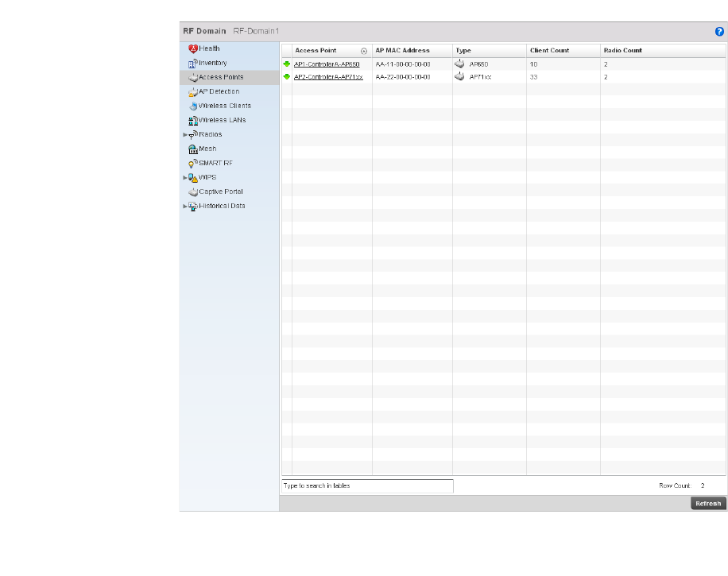Focus the 'Type to search in tables' field
728x576 pixels.
pos(367,486)
